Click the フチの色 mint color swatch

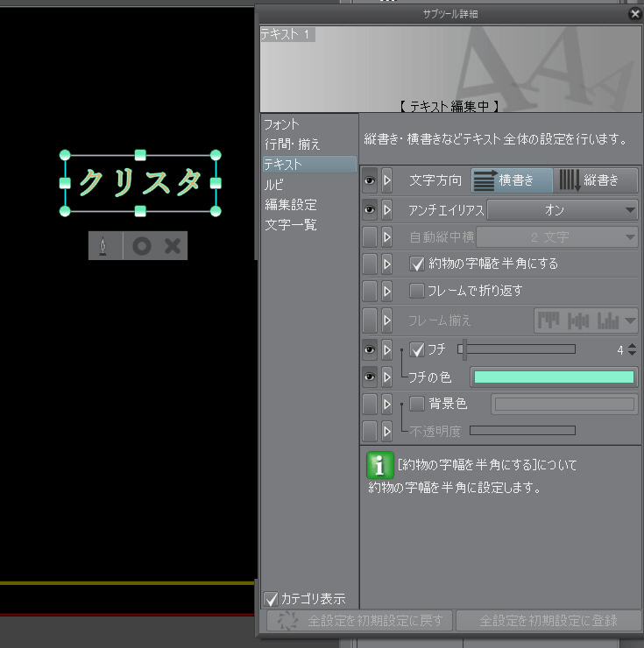(x=553, y=377)
